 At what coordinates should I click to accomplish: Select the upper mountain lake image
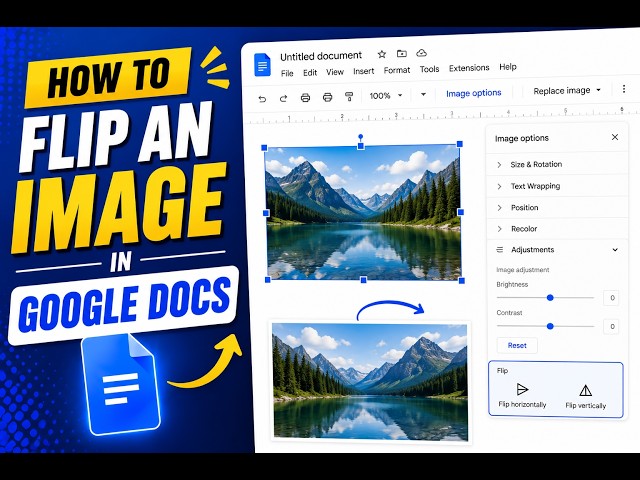[363, 212]
